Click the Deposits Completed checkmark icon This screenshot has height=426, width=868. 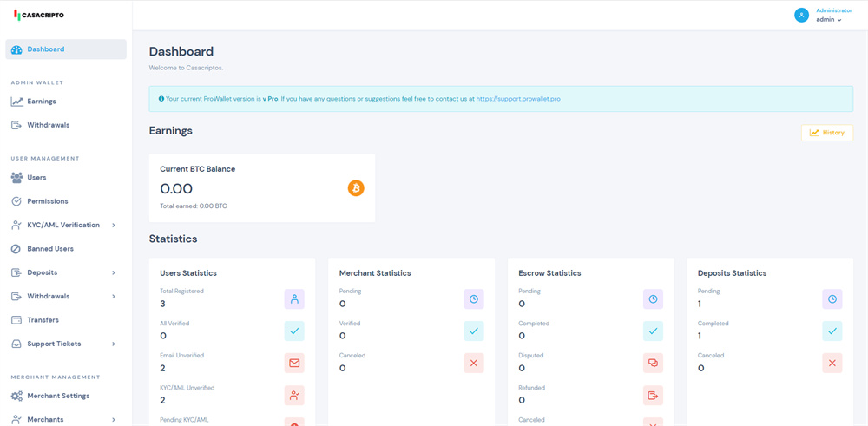click(x=832, y=331)
